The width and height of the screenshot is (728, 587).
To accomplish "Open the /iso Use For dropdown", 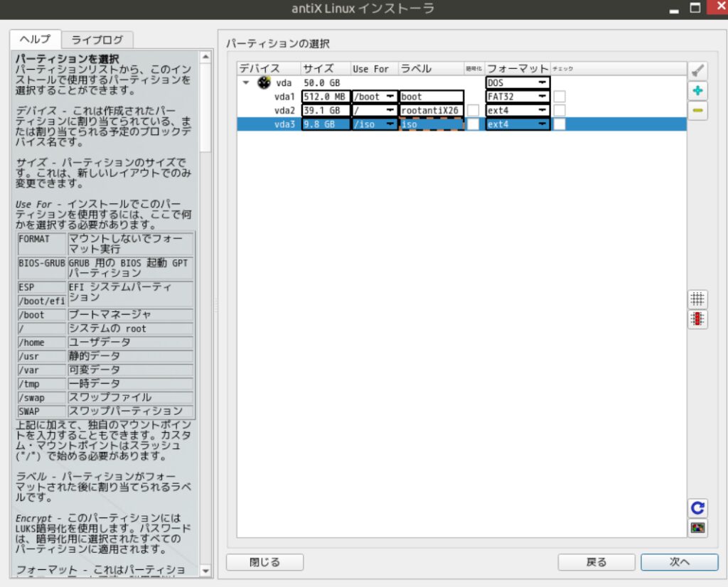I will 375,124.
